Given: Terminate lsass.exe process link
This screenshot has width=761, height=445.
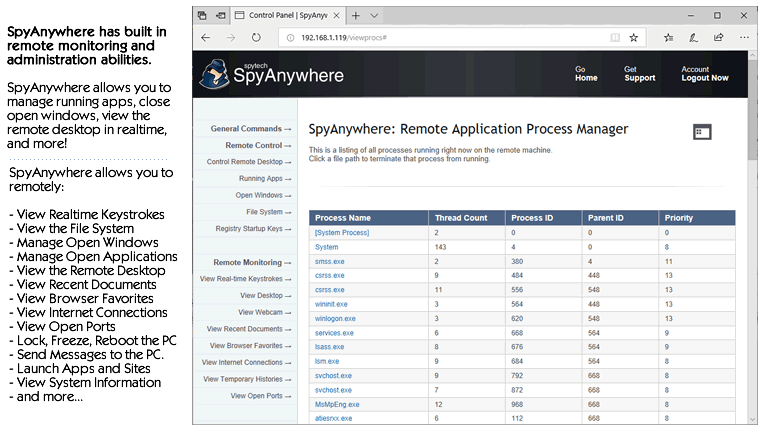Looking at the screenshot, I should [329, 347].
